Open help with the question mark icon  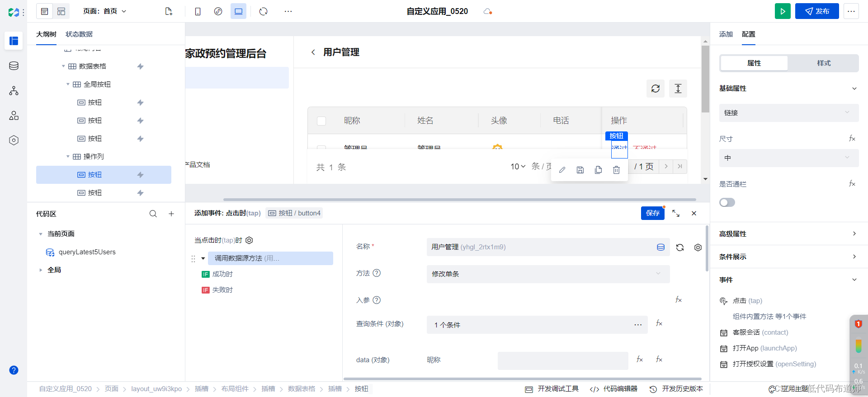pos(14,370)
